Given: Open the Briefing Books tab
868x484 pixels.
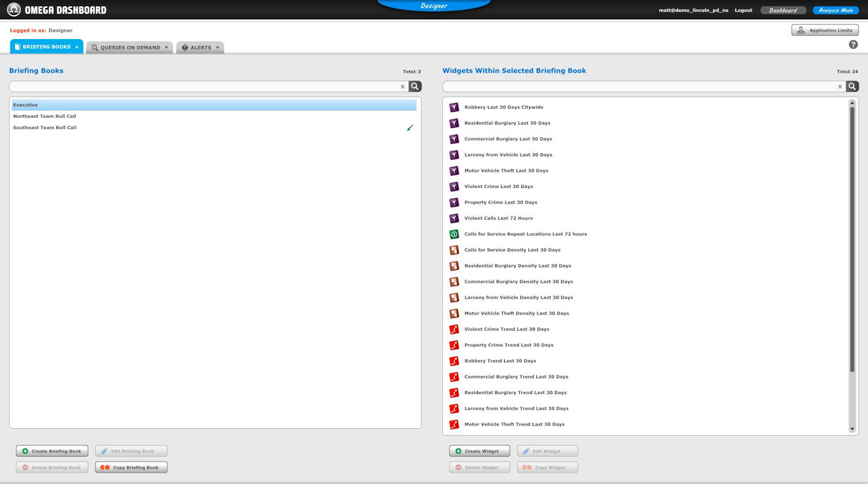Looking at the screenshot, I should point(46,47).
